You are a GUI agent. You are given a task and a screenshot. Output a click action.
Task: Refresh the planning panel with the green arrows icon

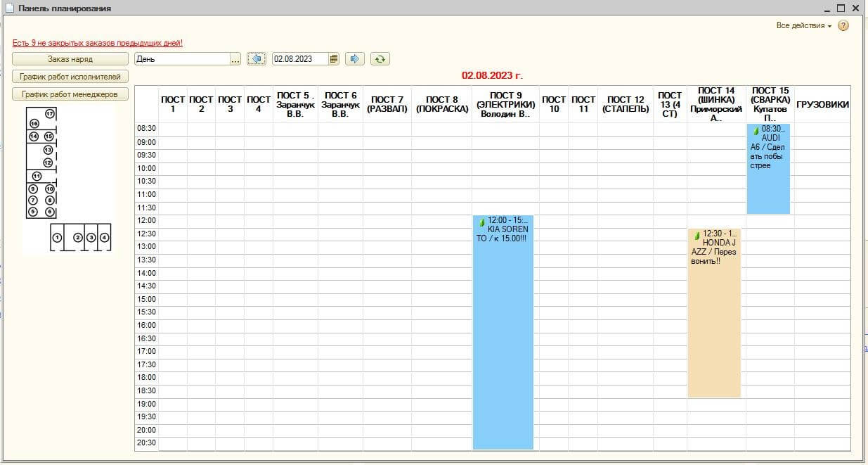(x=380, y=59)
